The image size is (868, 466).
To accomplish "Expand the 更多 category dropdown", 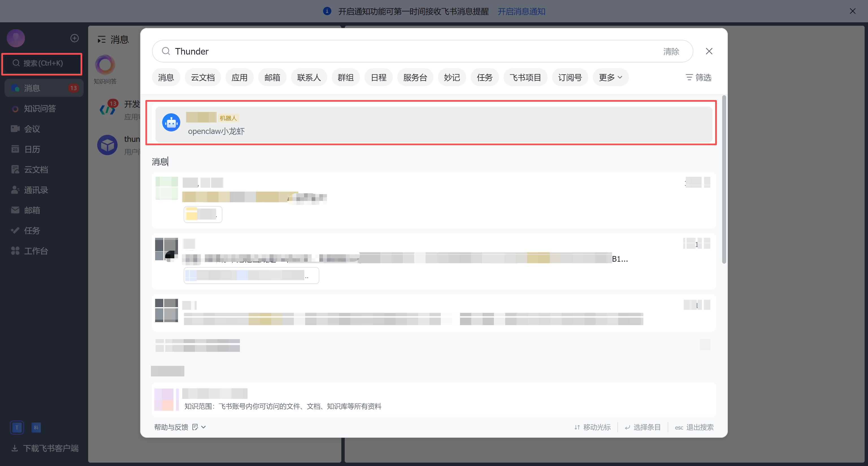I will tap(610, 77).
